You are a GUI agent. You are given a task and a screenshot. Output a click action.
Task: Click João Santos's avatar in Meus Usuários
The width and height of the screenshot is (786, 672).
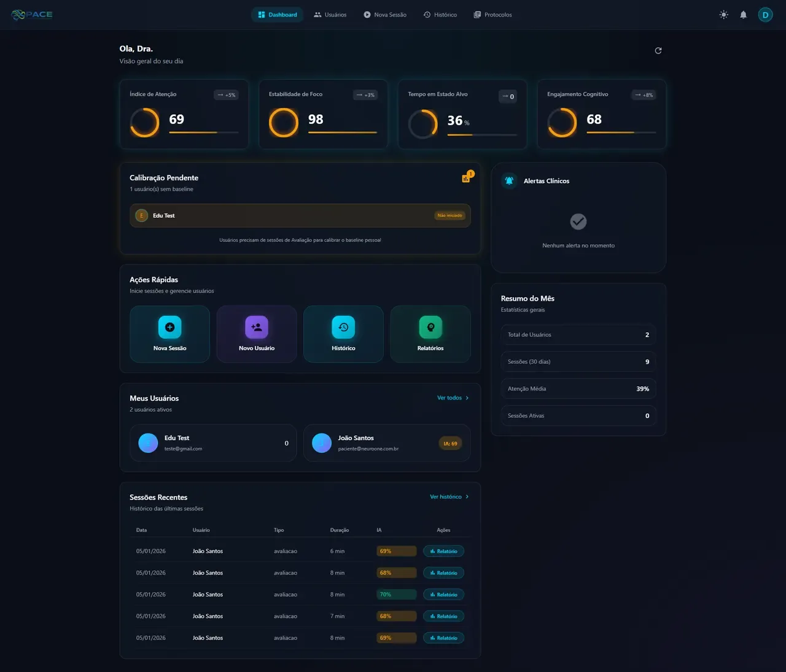coord(322,443)
